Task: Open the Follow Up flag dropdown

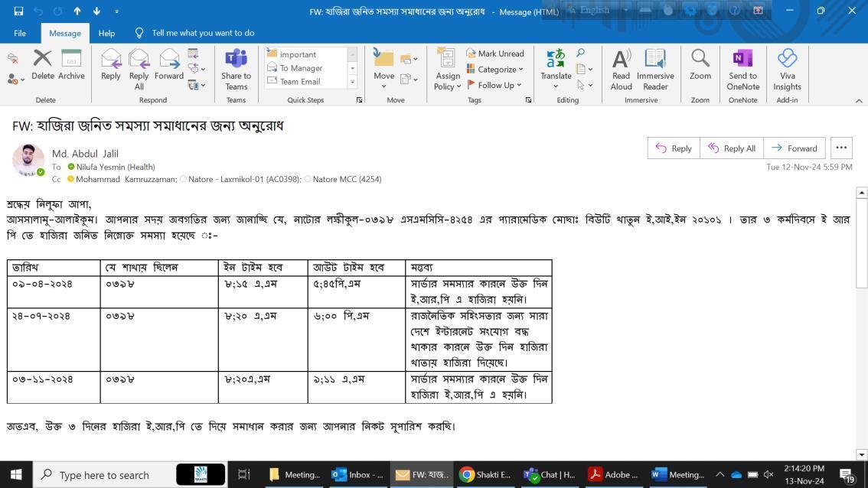Action: (x=494, y=85)
